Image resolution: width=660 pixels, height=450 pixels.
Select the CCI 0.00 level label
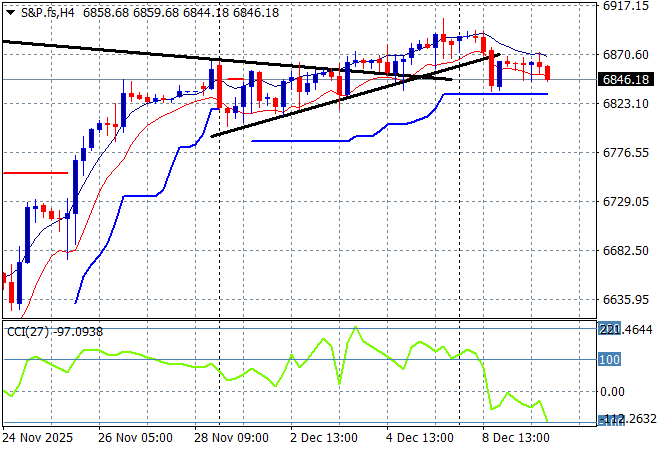[x=612, y=392]
